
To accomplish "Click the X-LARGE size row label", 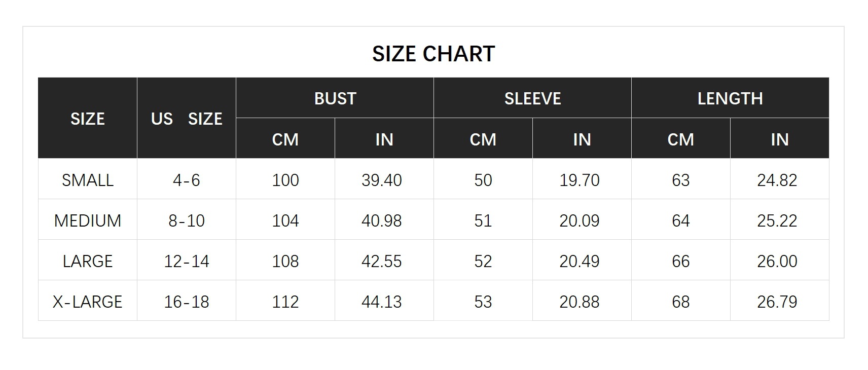I will [88, 302].
